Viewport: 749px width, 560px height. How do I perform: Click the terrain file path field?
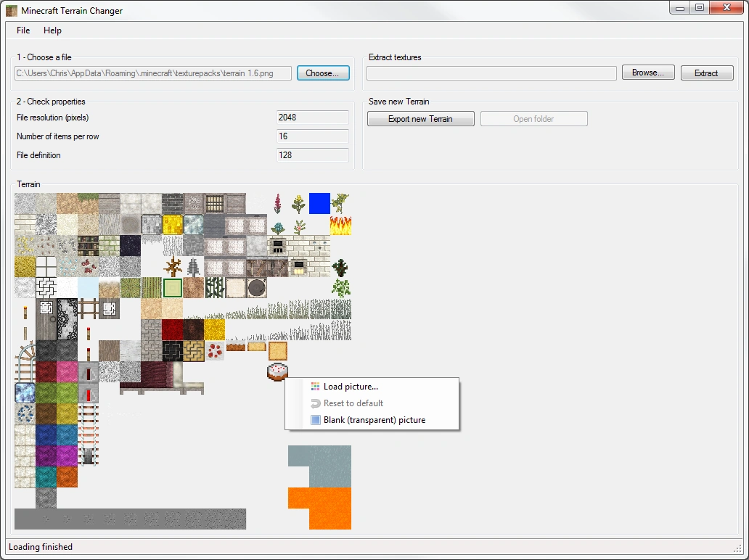[x=153, y=73]
